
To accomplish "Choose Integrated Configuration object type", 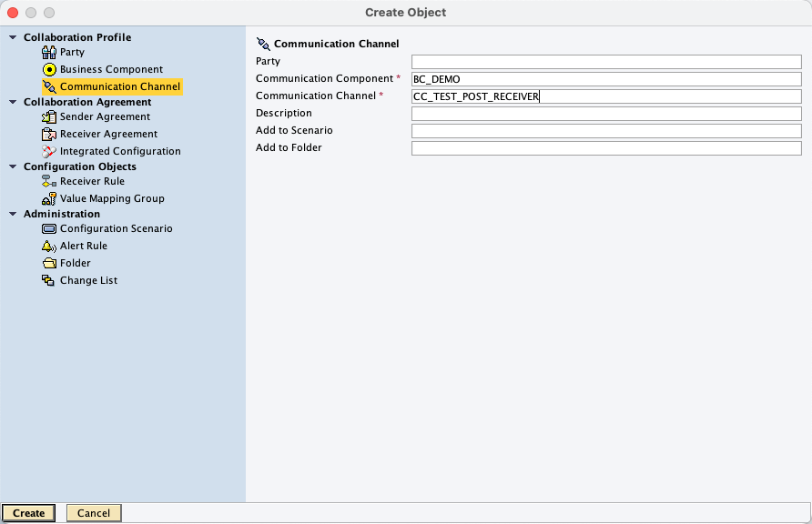I will (x=120, y=152).
